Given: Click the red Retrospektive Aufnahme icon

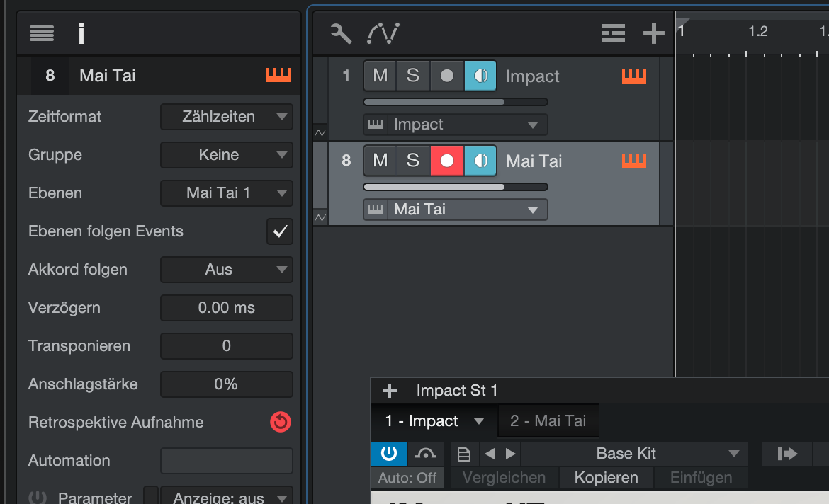Looking at the screenshot, I should [280, 422].
